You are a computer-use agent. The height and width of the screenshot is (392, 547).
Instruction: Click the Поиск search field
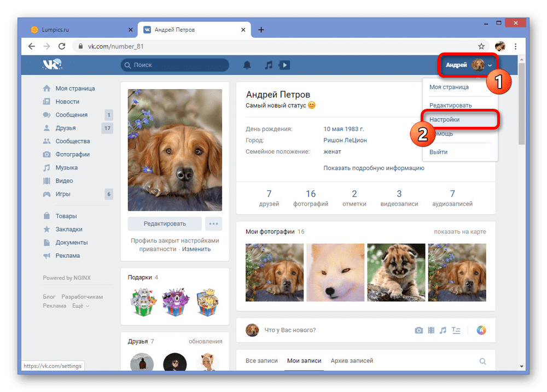pyautogui.click(x=175, y=65)
